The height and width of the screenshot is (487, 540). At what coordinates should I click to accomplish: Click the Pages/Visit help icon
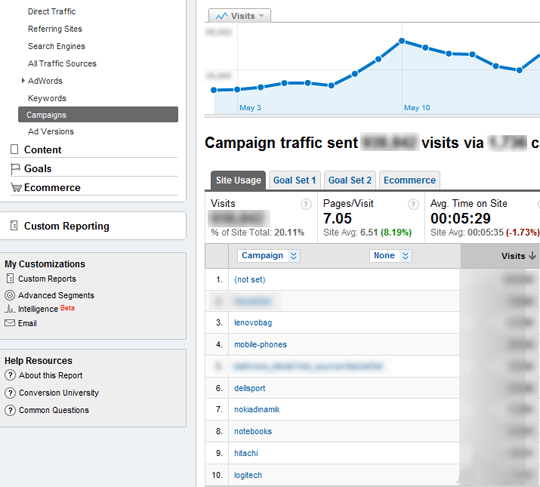(x=413, y=204)
